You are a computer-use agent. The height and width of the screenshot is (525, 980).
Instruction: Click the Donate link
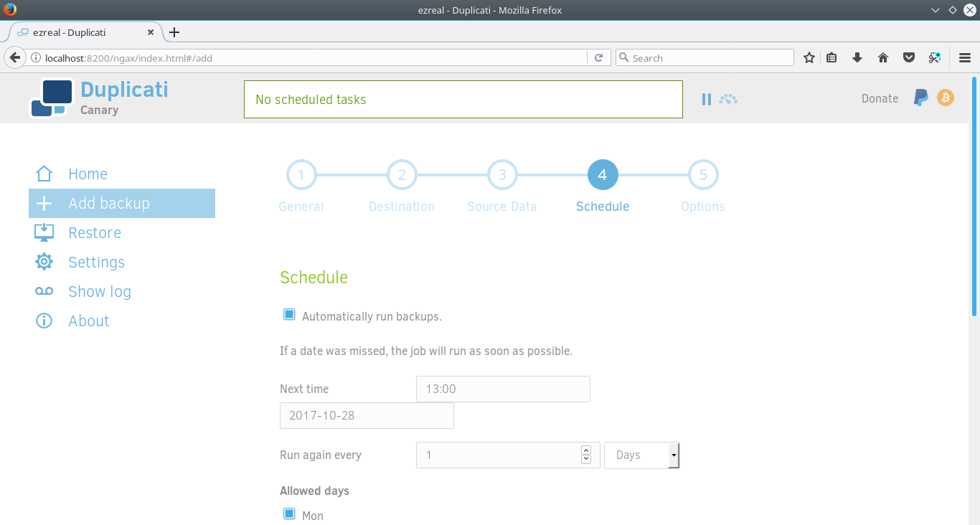(880, 98)
